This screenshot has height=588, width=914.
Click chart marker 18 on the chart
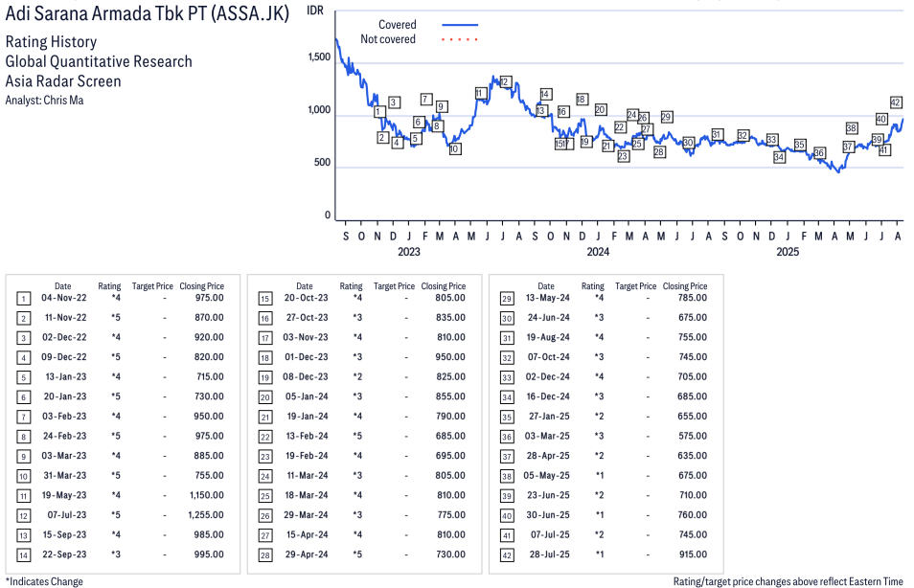(582, 100)
